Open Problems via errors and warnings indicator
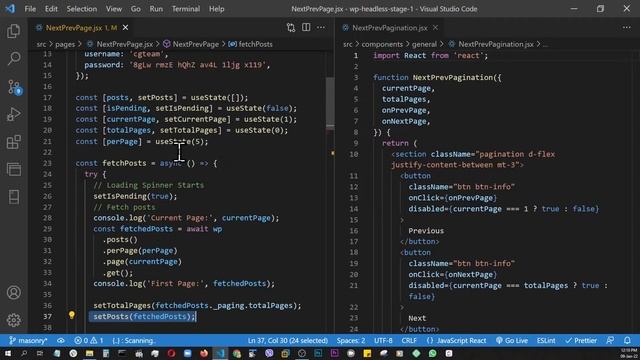640x360 pixels. (89, 340)
